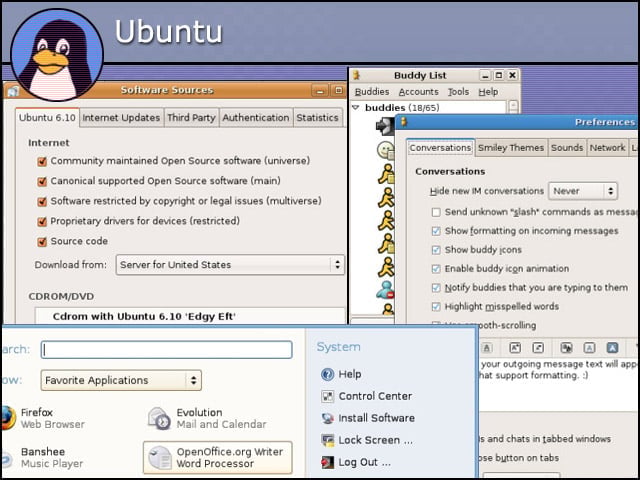The height and width of the screenshot is (480, 640).
Task: Click the Control Center icon
Action: coord(327,396)
